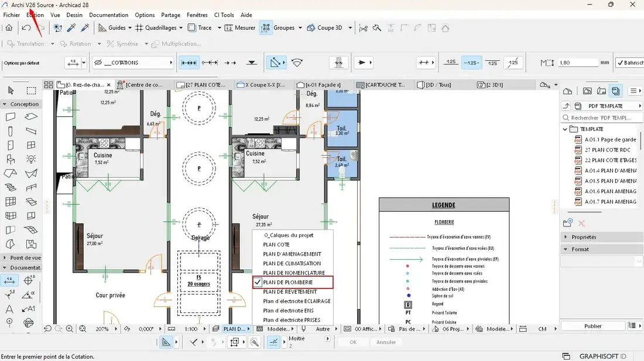The height and width of the screenshot is (361, 644).
Task: Choose Plan d'électricité PRISES from list
Action: tap(292, 320)
